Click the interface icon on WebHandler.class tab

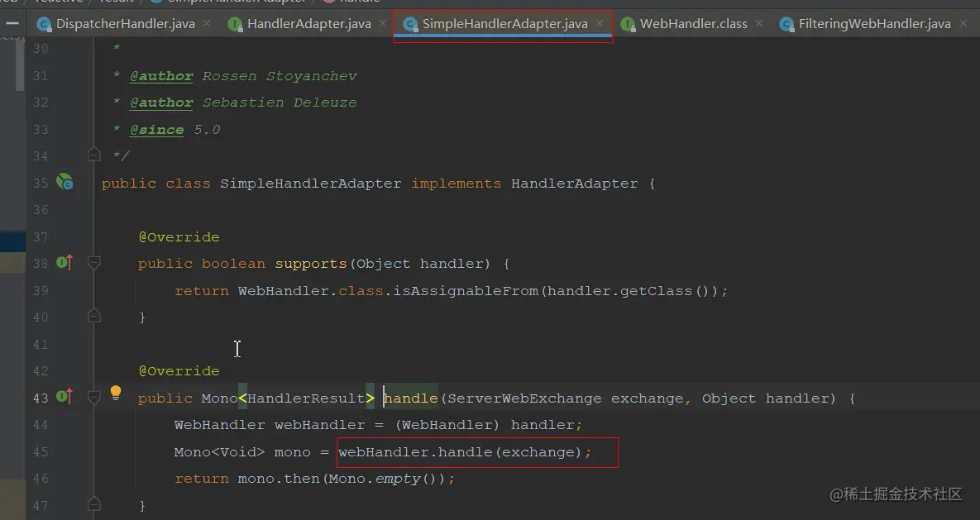(x=628, y=24)
